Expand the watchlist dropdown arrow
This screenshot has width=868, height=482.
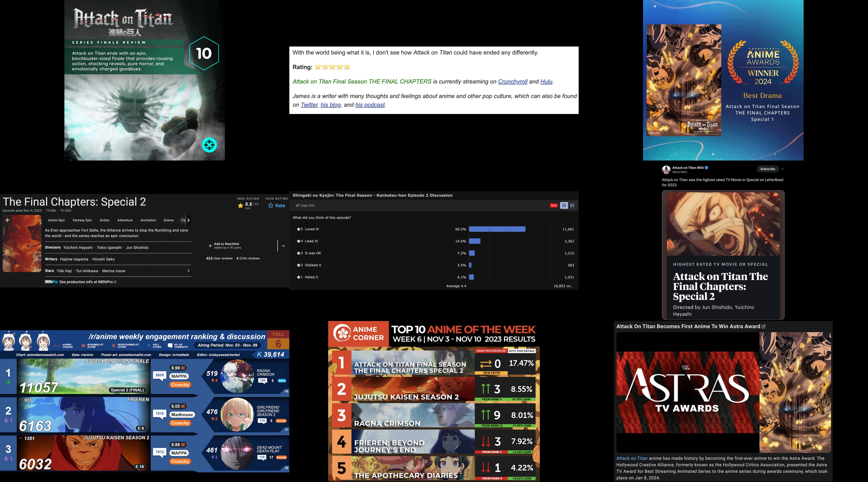pos(283,246)
